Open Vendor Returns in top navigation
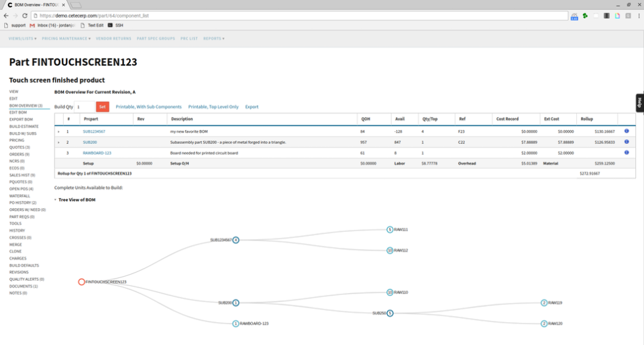Screen dimensions: 644x345 click(x=113, y=39)
